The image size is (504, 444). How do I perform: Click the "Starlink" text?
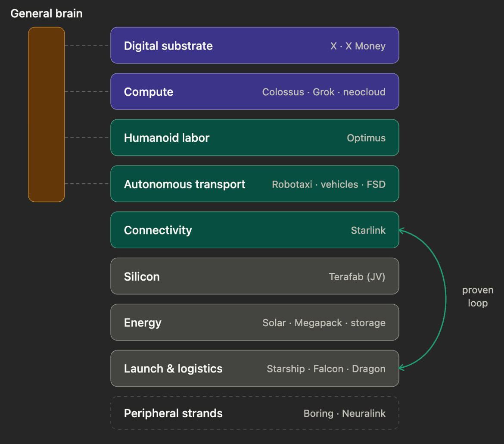[368, 230]
